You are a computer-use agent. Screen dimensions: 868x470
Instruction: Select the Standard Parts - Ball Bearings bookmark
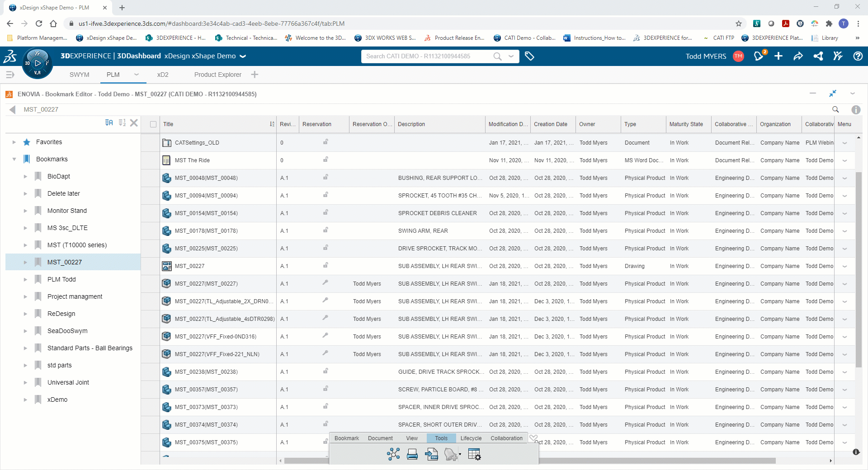coord(90,348)
